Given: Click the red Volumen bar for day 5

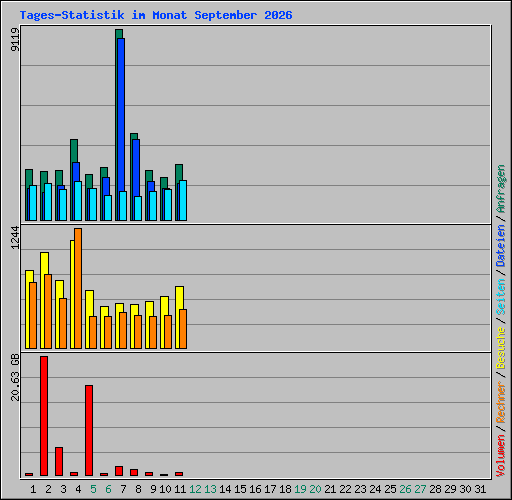Looking at the screenshot, I should [89, 430].
